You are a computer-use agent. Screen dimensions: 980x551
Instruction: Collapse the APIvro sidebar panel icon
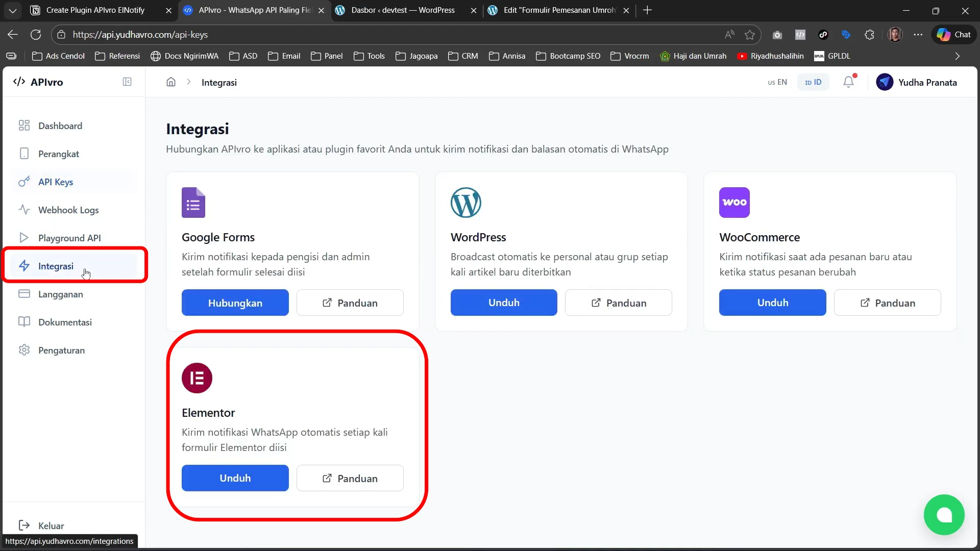pyautogui.click(x=127, y=82)
